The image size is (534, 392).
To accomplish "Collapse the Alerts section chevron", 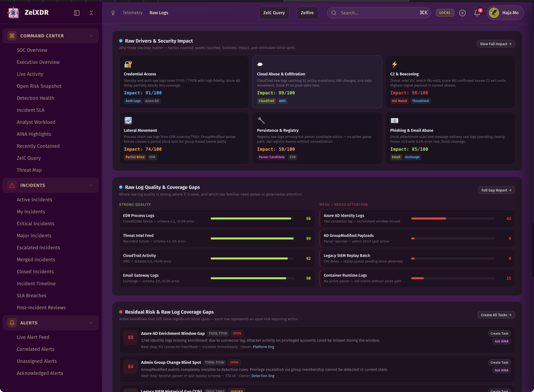I will (x=91, y=323).
